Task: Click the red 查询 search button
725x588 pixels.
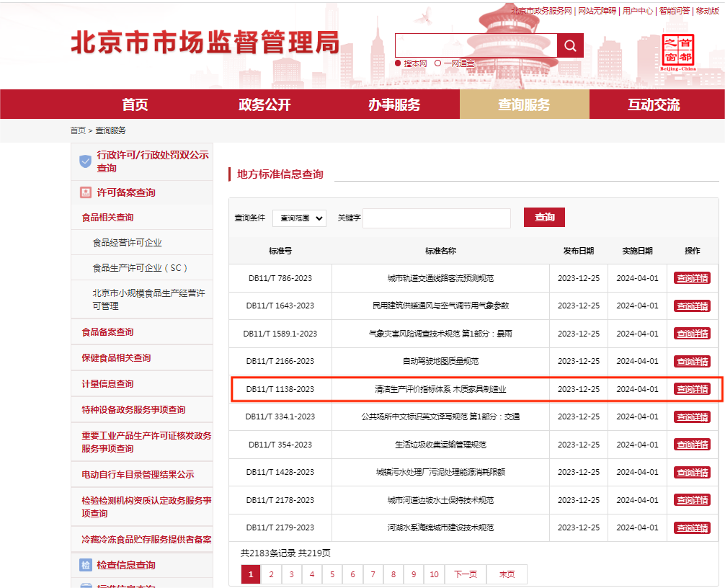Action: tap(544, 218)
